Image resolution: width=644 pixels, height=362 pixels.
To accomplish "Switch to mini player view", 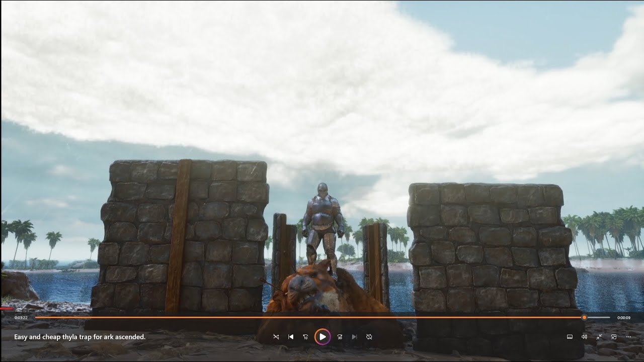I will (x=614, y=337).
